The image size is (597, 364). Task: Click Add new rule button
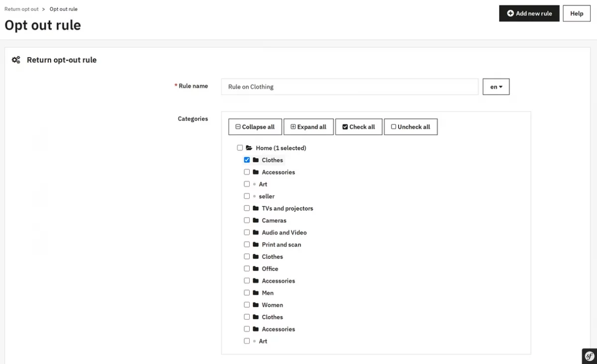[x=529, y=13]
